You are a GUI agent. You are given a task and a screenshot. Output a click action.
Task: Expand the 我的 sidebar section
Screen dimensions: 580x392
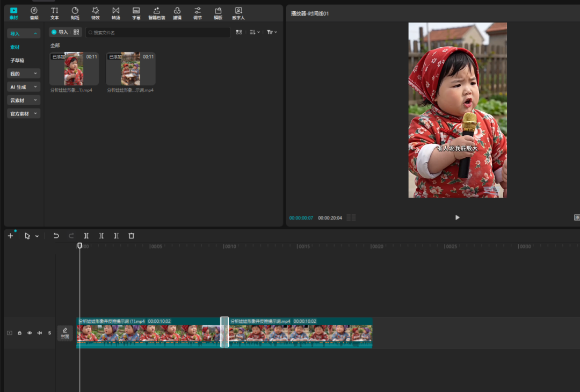point(23,74)
